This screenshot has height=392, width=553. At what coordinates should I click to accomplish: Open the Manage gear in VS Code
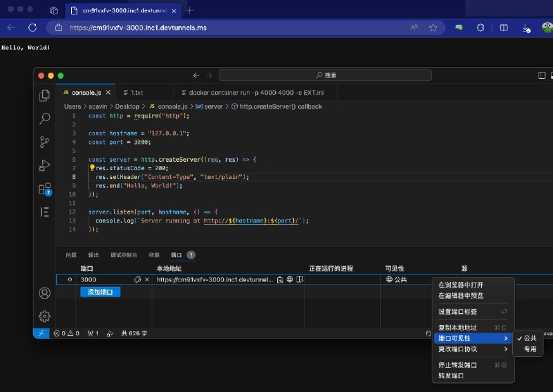pos(44,316)
